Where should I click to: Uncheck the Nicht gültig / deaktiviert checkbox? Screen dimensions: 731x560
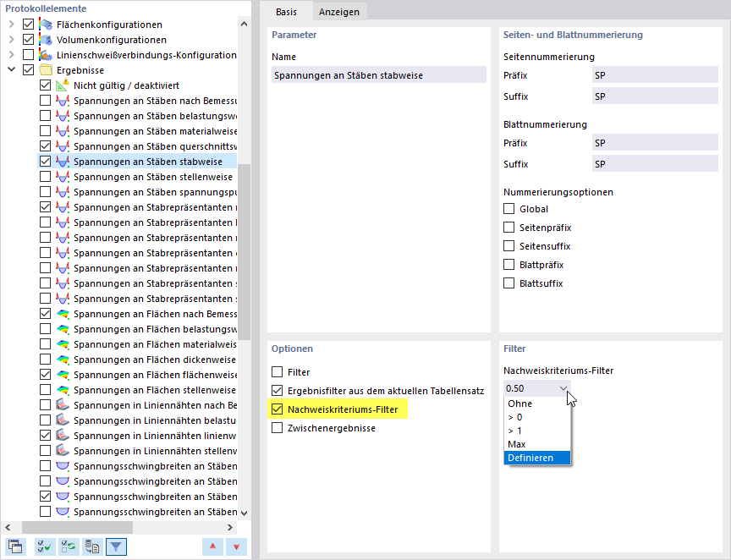[45, 85]
